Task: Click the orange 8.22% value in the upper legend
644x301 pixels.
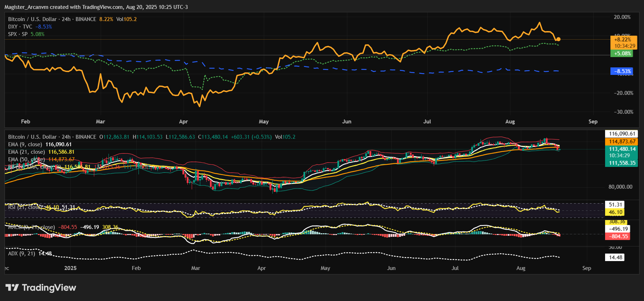Action: [106, 19]
